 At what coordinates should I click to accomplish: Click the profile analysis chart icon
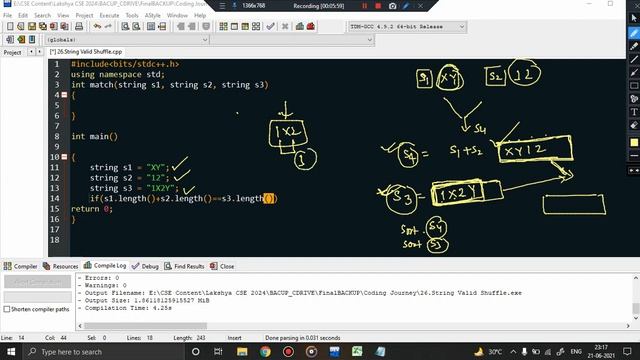click(x=300, y=27)
